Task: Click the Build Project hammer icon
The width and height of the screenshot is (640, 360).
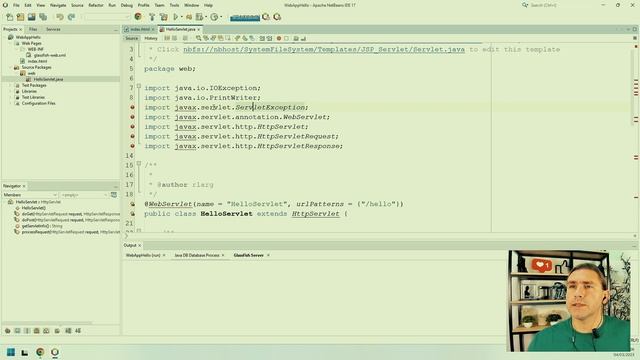Action: [x=152, y=17]
